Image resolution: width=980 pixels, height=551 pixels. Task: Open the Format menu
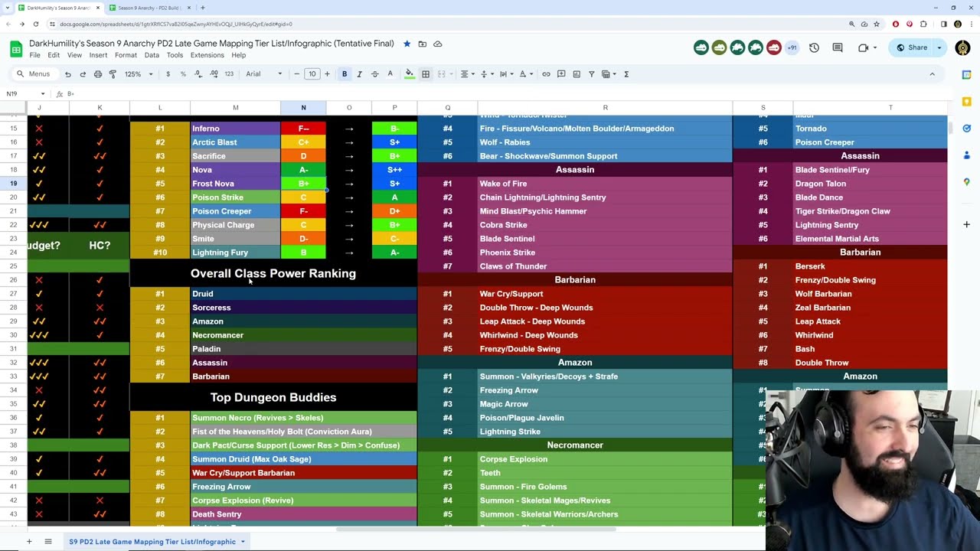tap(126, 55)
